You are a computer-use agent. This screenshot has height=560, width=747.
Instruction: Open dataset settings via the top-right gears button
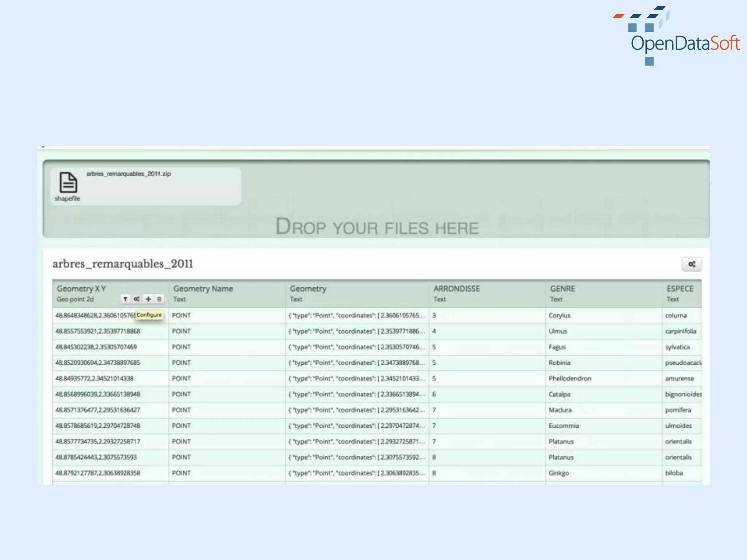(x=692, y=264)
